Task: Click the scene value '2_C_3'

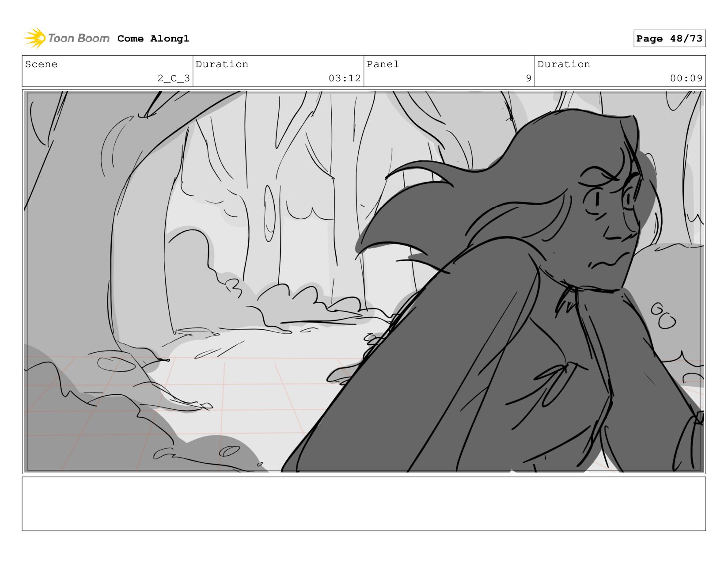Action: [x=174, y=78]
